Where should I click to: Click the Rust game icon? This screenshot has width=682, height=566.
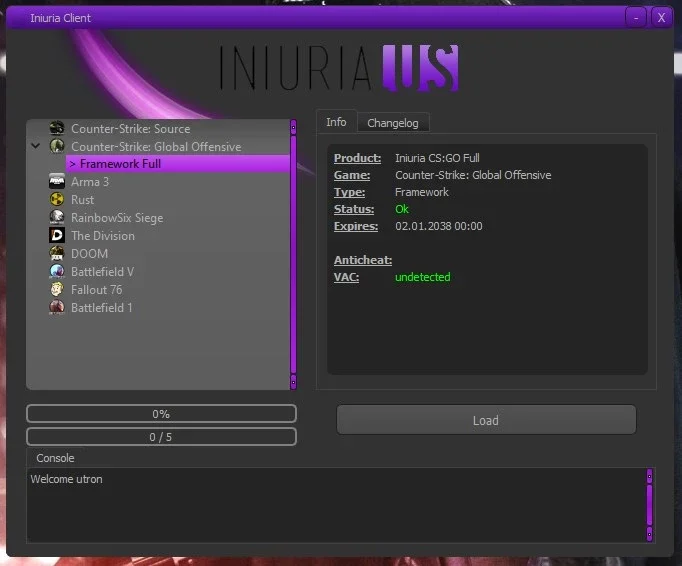pos(57,199)
